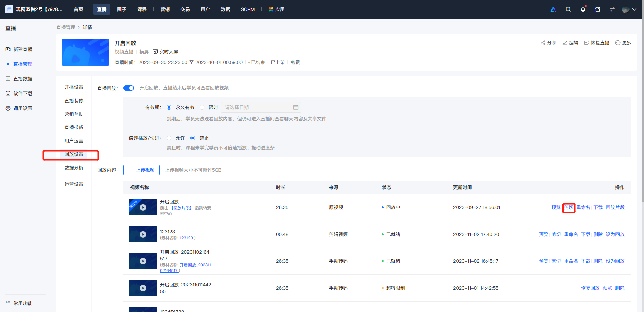This screenshot has width=644, height=312.
Task: Open the 课程 top menu
Action: click(x=142, y=9)
